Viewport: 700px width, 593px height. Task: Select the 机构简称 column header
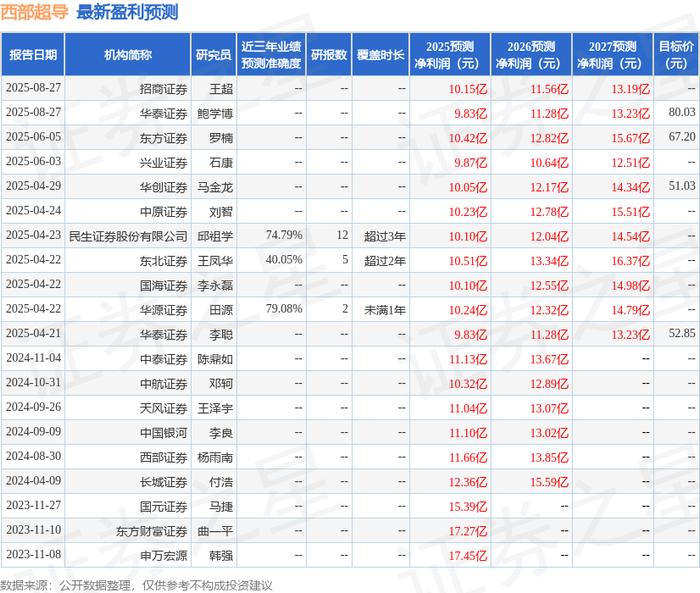[x=128, y=54]
